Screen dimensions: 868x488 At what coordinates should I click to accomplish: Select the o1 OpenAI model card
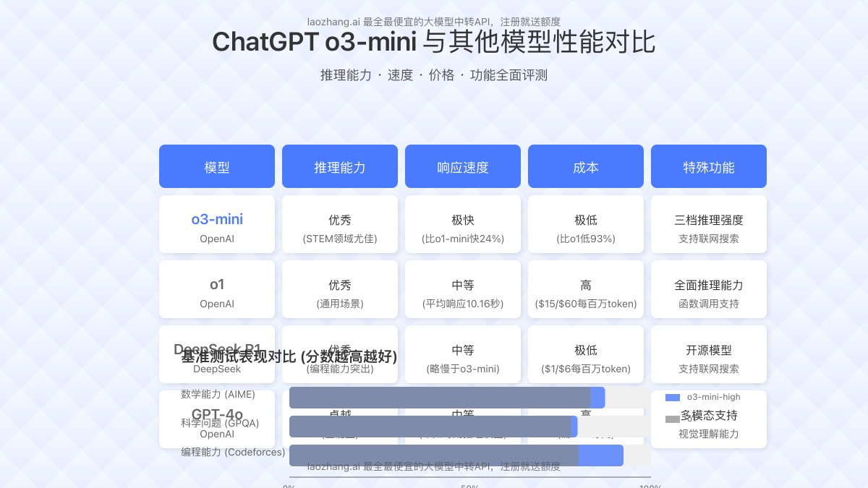click(x=217, y=289)
